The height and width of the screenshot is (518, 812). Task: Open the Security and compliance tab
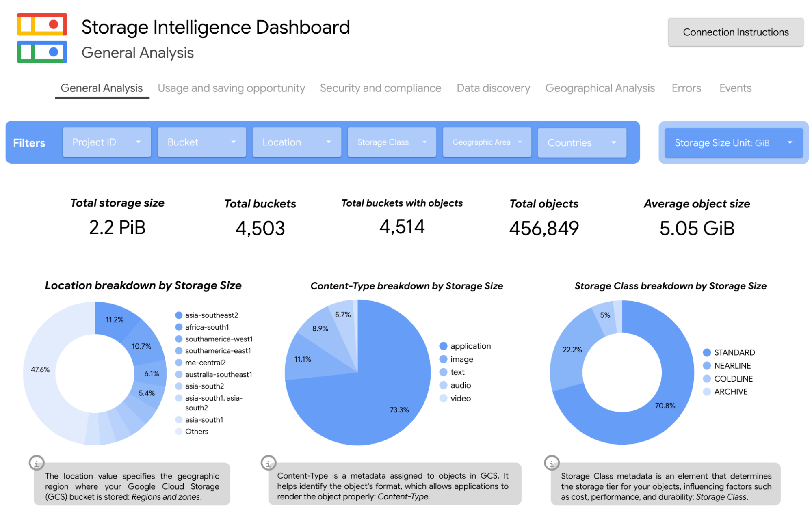point(380,88)
